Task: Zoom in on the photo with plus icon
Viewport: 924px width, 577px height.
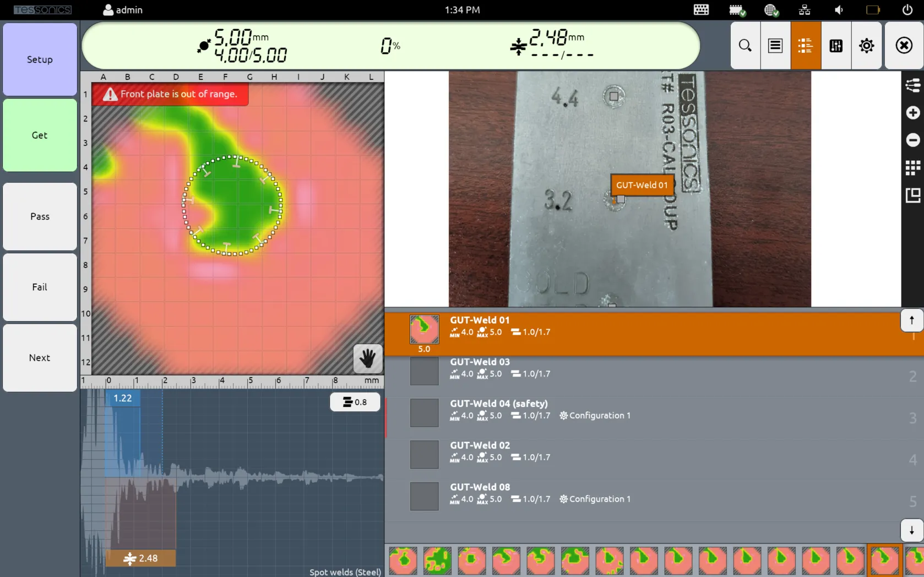Action: 912,113
